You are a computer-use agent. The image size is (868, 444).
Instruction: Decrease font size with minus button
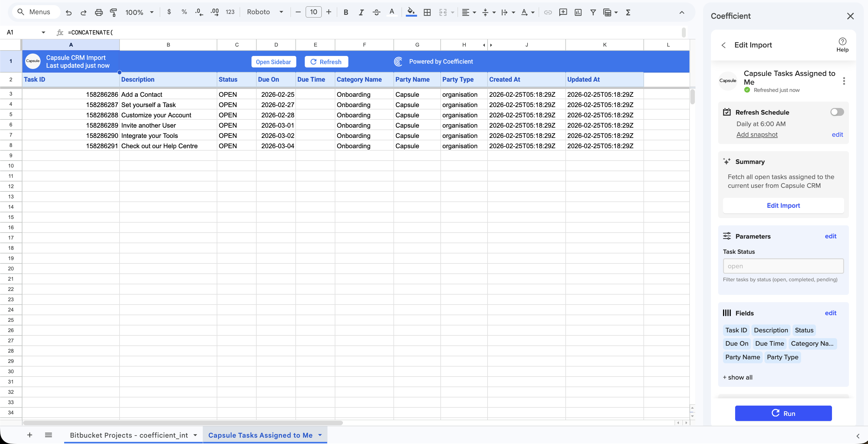(298, 12)
